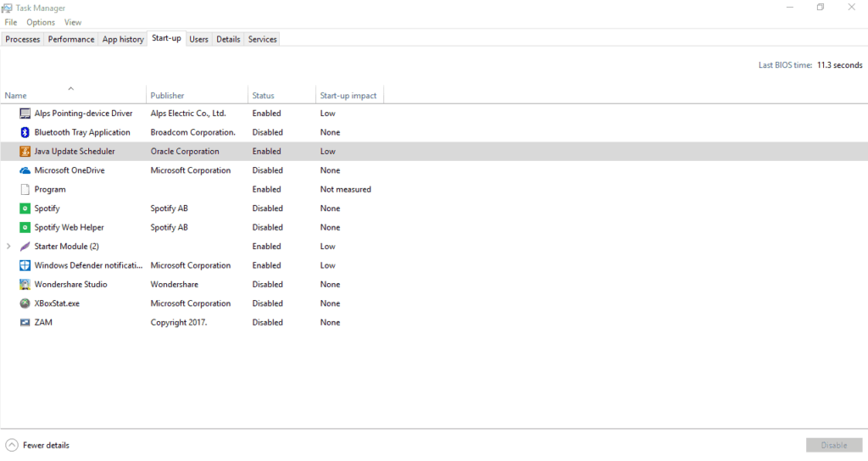Image resolution: width=868 pixels, height=461 pixels.
Task: Minimize the Task Manager window
Action: tap(790, 7)
